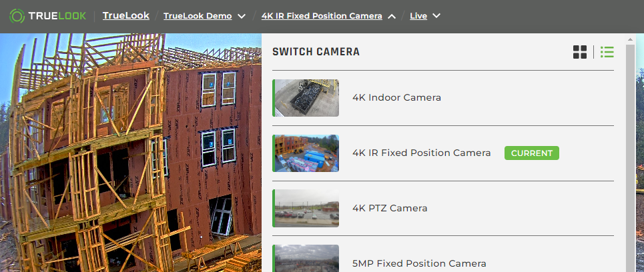644x272 pixels.
Task: Expand the TrueLook Demo dropdown chevron
Action: (242, 16)
